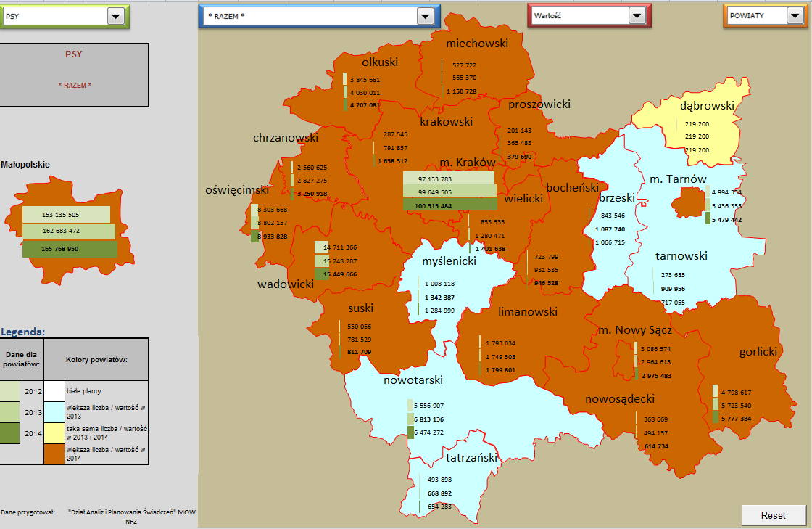Click the 162 683 472 Małopolskie bar
Screen dimensions: 812x529
coord(68,231)
